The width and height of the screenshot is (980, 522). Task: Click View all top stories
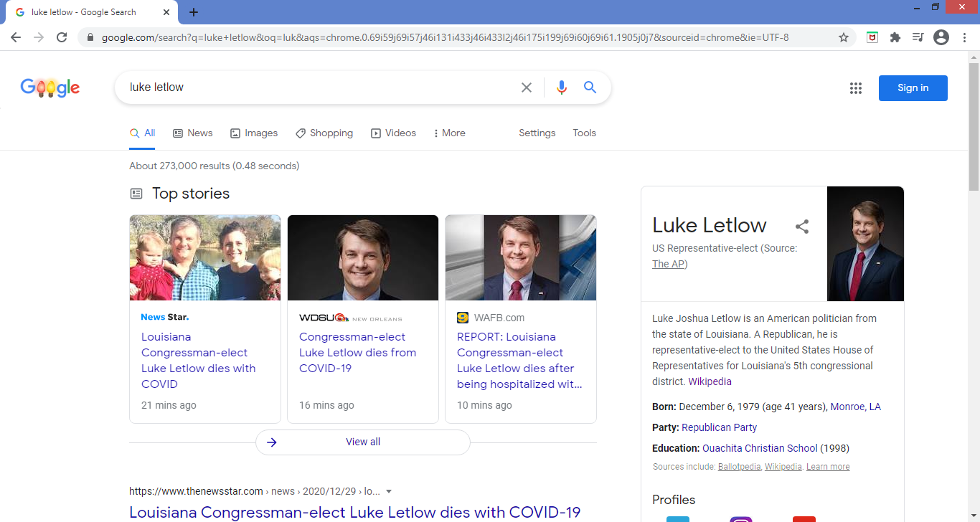pyautogui.click(x=363, y=442)
